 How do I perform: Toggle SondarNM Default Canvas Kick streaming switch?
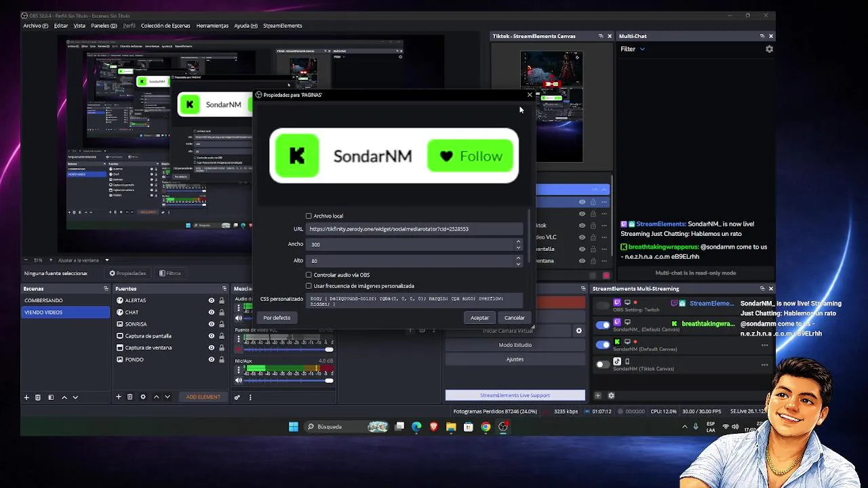point(602,345)
